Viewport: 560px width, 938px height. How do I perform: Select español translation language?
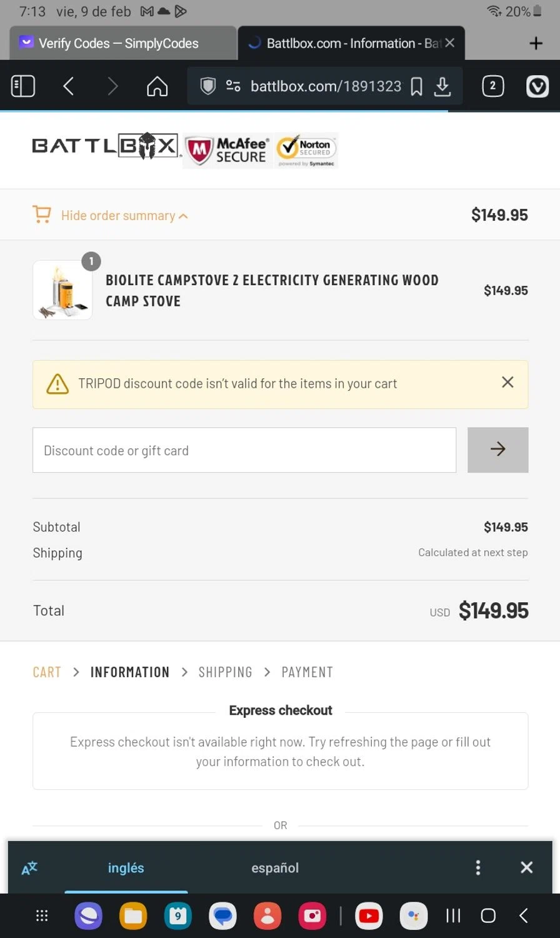[x=275, y=868]
